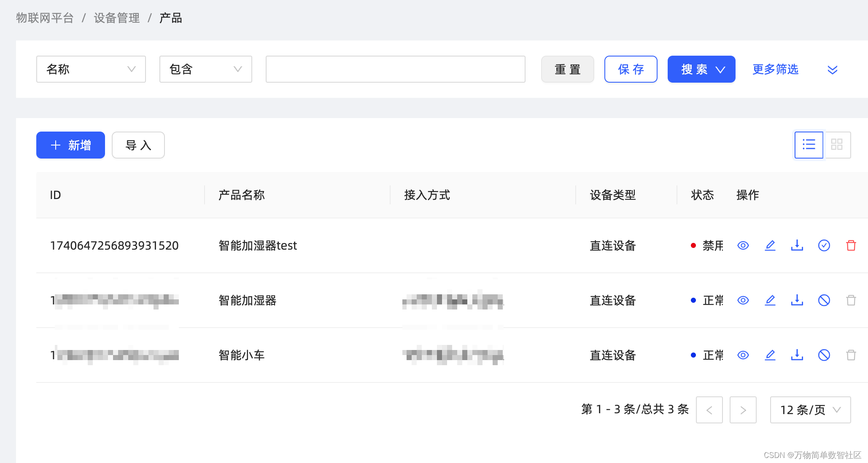Expand more filters double-chevron
This screenshot has width=868, height=463.
(832, 70)
